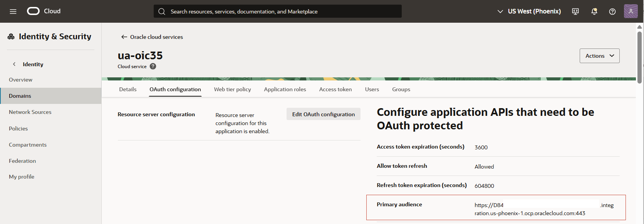Open the Application roles tab

tap(285, 89)
